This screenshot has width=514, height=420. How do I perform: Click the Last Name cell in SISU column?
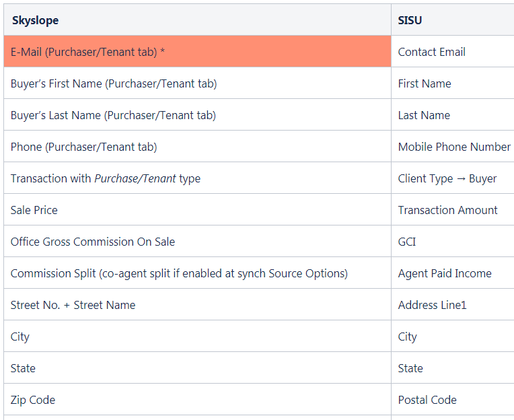point(453,114)
